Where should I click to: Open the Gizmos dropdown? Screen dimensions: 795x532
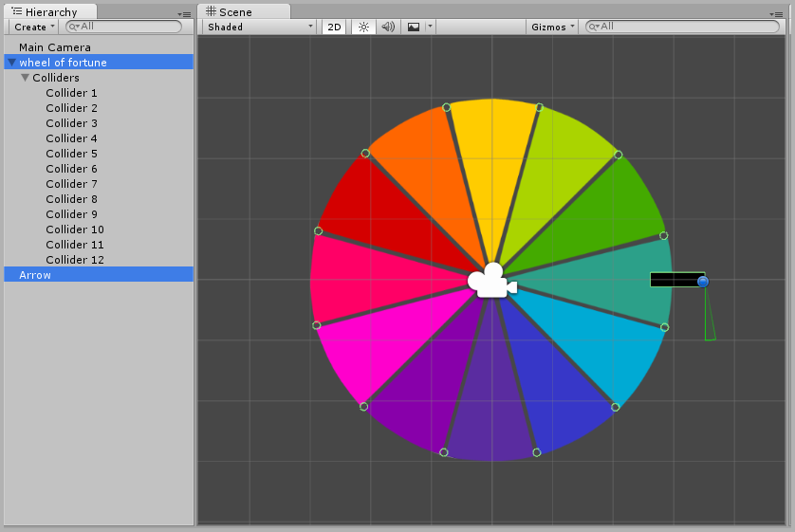click(552, 27)
